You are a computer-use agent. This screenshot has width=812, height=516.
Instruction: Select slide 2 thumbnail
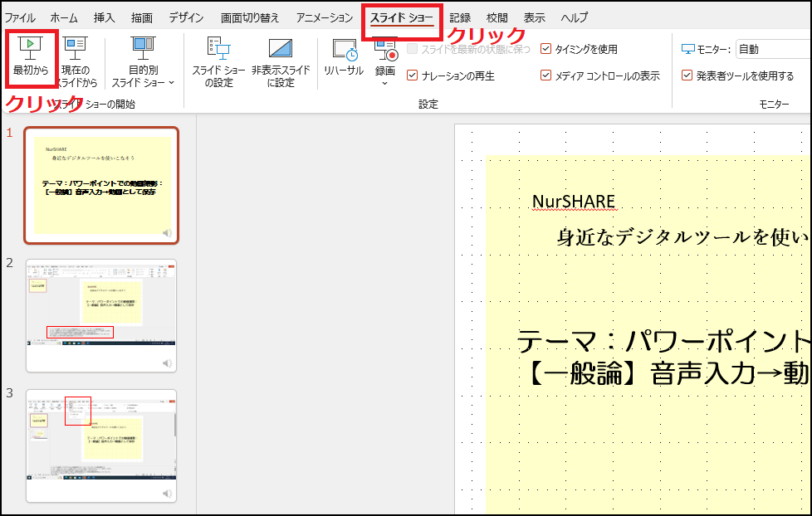pyautogui.click(x=101, y=316)
